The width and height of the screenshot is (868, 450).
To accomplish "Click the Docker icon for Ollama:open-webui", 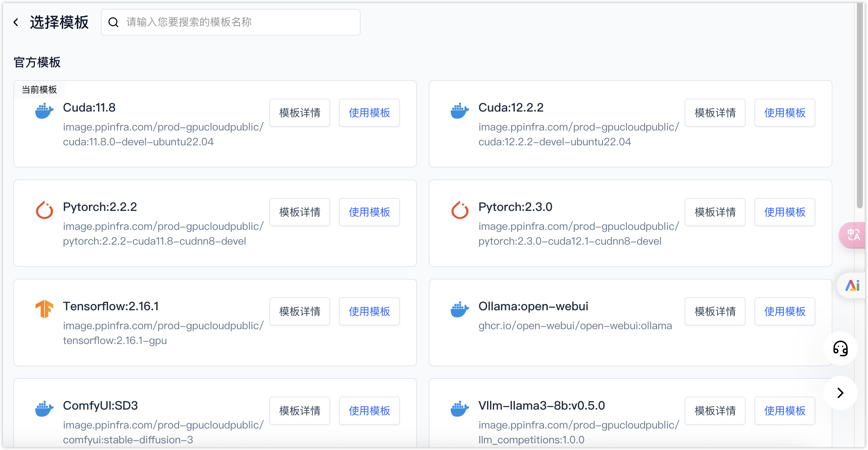I will (x=460, y=310).
